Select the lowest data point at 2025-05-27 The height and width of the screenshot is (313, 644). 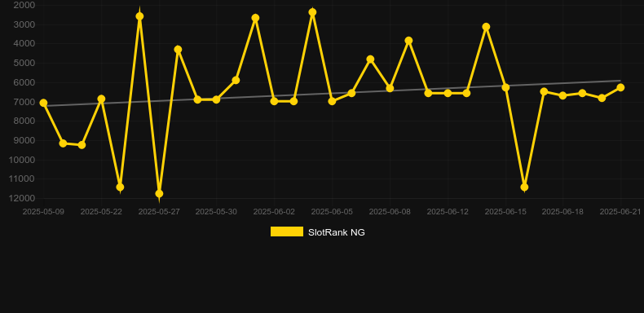[x=159, y=193]
